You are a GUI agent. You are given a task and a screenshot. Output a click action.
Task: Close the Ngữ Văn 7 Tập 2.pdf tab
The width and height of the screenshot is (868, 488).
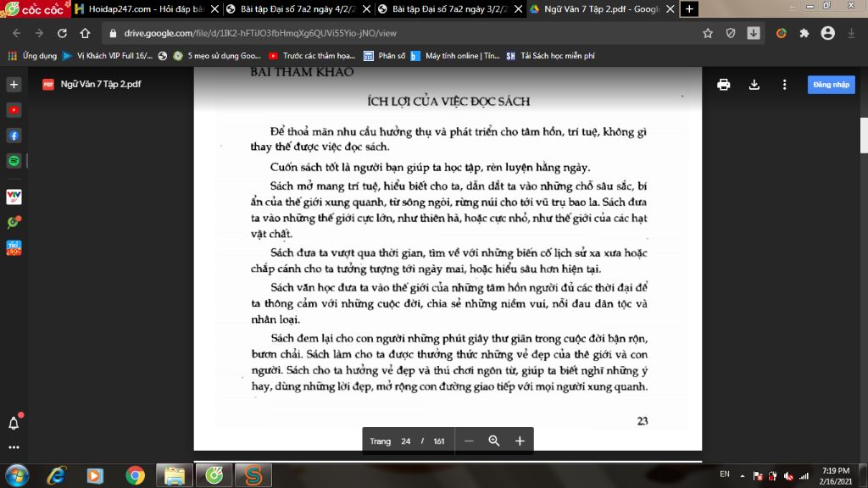coord(670,8)
